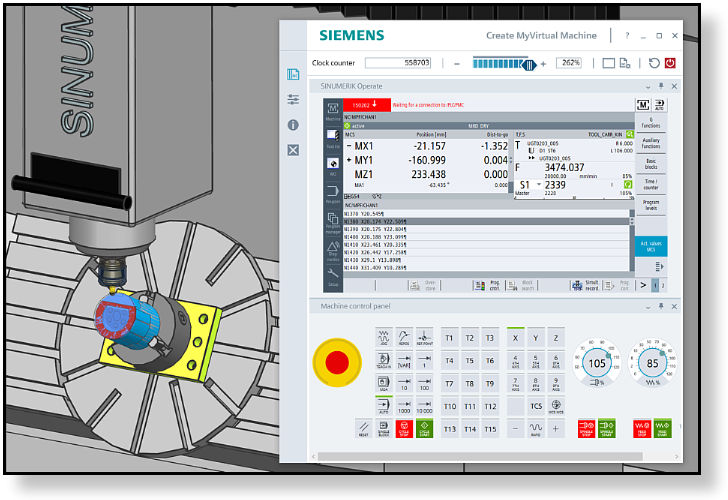
Task: Click the Act. values MCS softkey
Action: pos(650,246)
